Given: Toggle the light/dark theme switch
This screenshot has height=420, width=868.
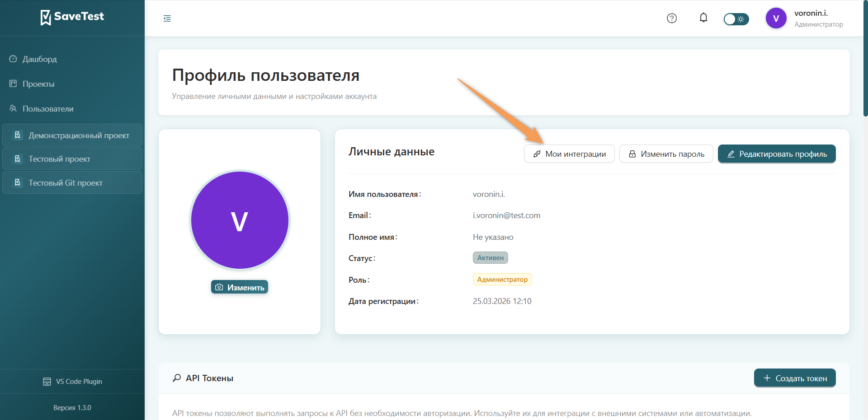Looking at the screenshot, I should click(x=736, y=19).
